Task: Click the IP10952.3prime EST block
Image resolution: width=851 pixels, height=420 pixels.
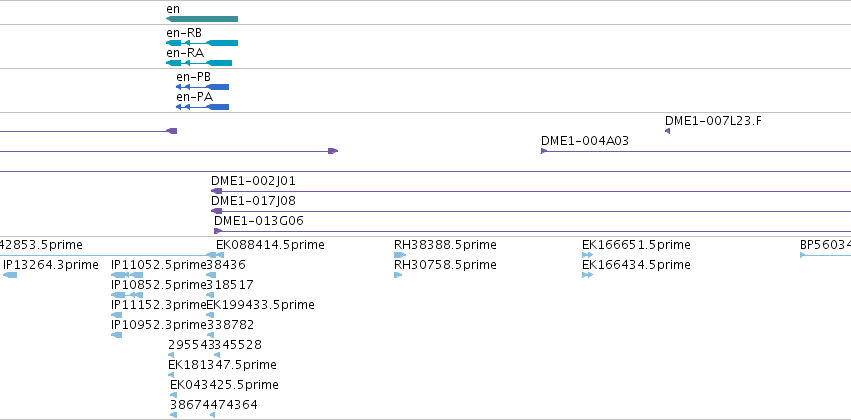Action: 116,335
